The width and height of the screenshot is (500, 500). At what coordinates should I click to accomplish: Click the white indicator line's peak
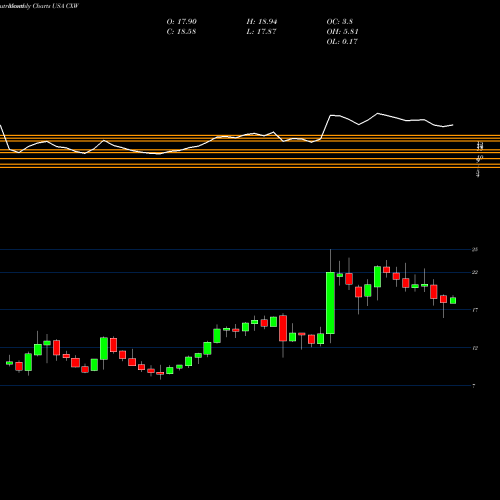click(x=378, y=114)
